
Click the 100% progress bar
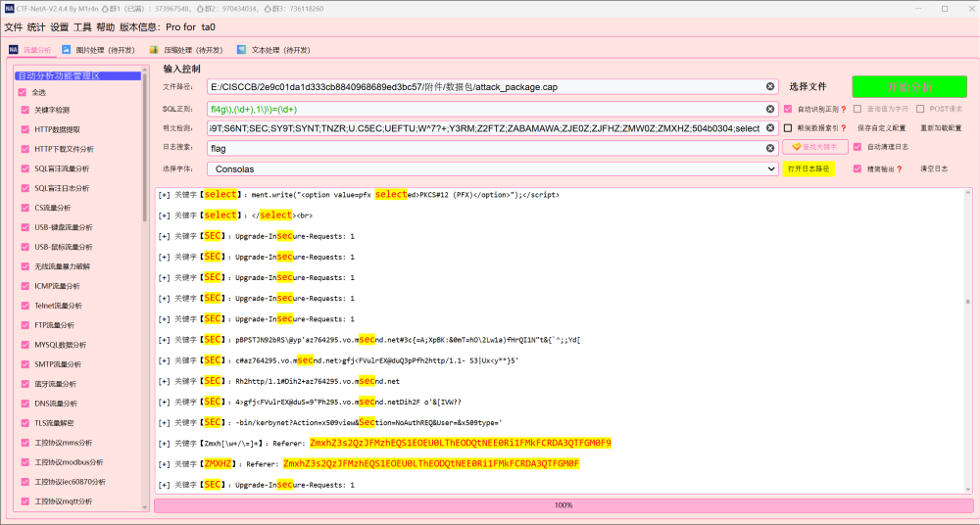click(563, 505)
